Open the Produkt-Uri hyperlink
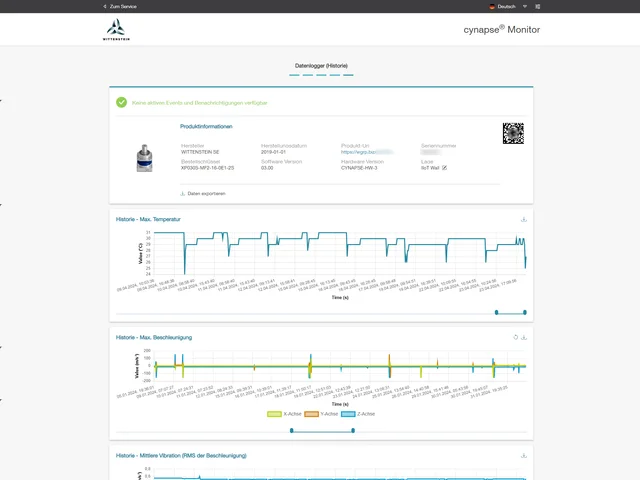640x480 pixels. (366, 151)
